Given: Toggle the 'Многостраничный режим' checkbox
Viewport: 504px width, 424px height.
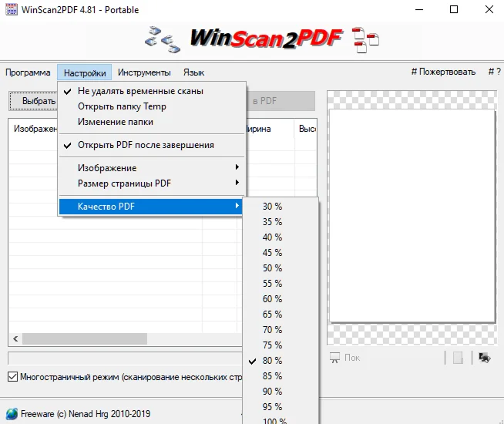Looking at the screenshot, I should 12,377.
